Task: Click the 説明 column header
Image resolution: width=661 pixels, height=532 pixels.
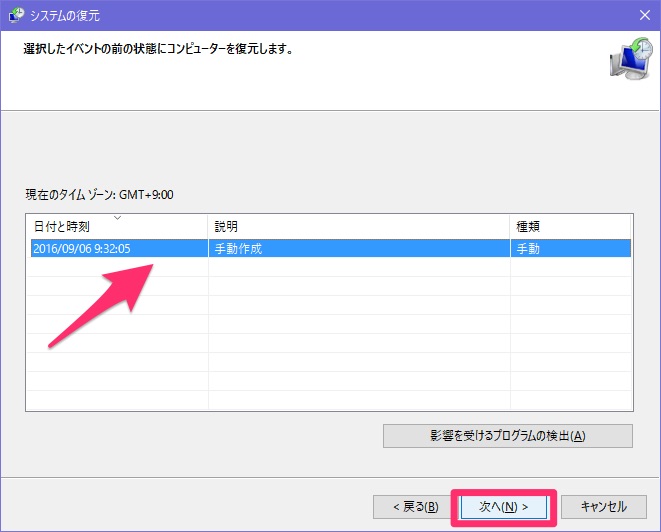Action: tap(359, 226)
